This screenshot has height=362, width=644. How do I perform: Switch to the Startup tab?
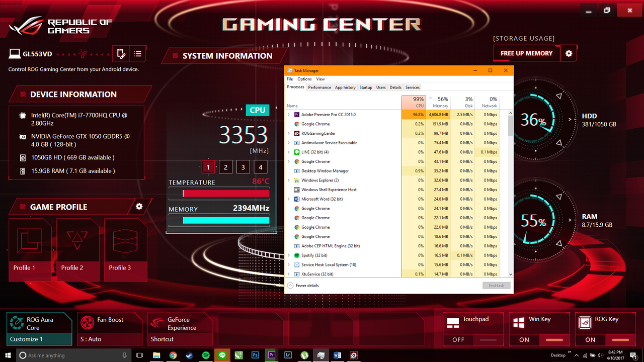click(x=366, y=87)
